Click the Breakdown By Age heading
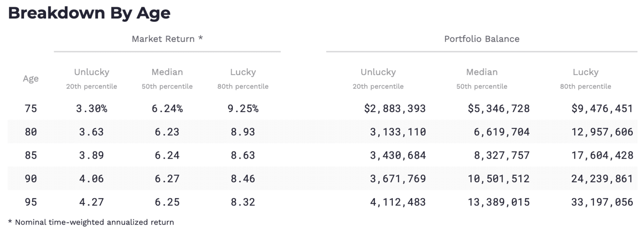 [x=89, y=13]
